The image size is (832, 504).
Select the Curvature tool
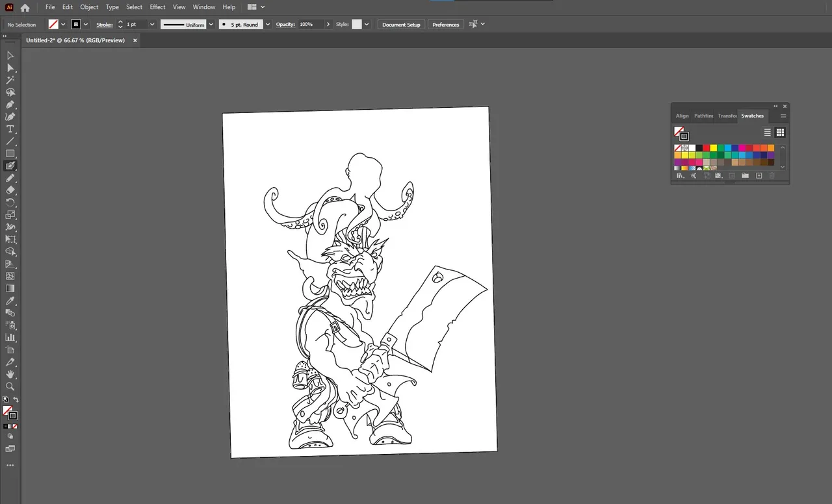(10, 117)
